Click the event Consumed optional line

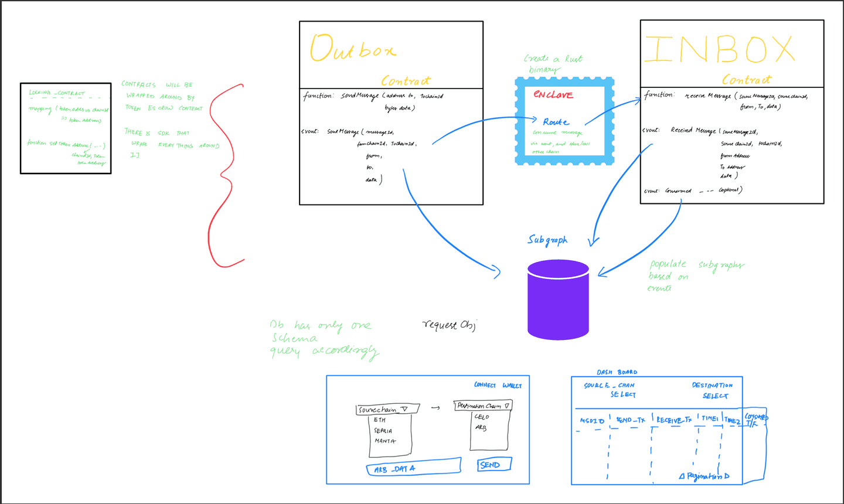(693, 190)
